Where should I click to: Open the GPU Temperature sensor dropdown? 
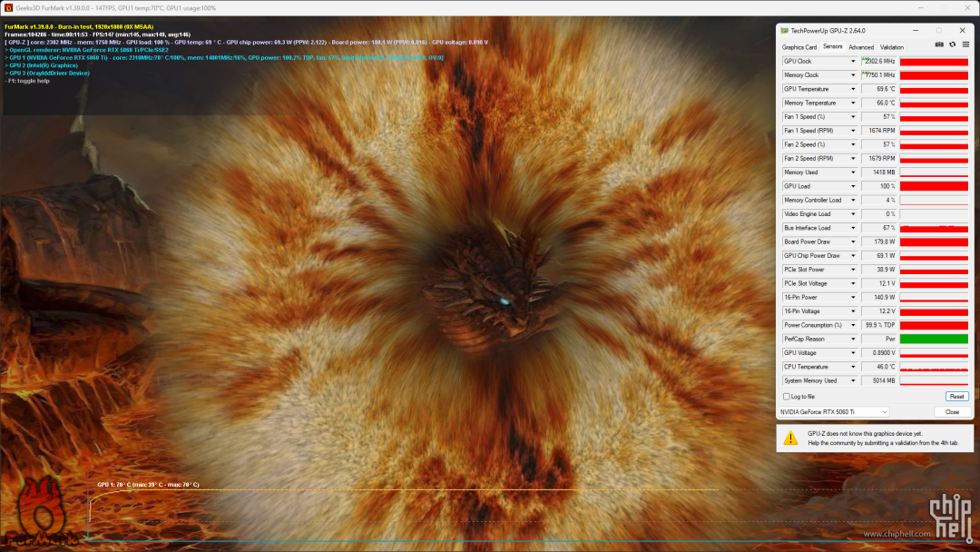point(852,89)
